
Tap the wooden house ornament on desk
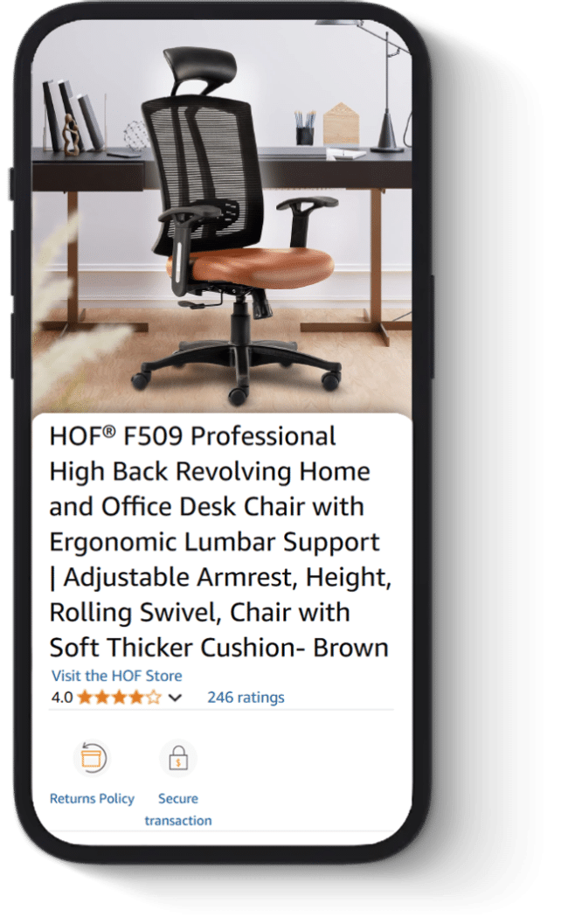click(x=341, y=124)
